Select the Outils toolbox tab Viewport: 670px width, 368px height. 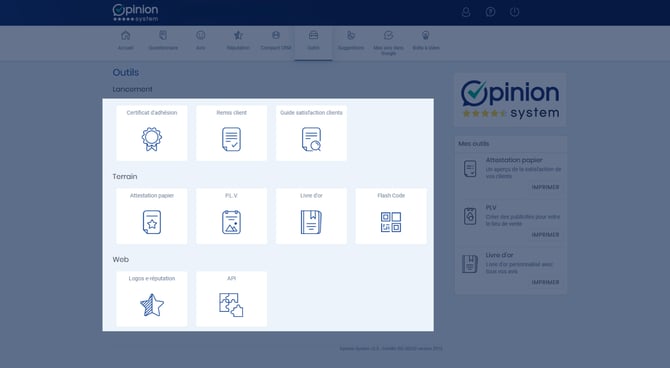point(313,43)
